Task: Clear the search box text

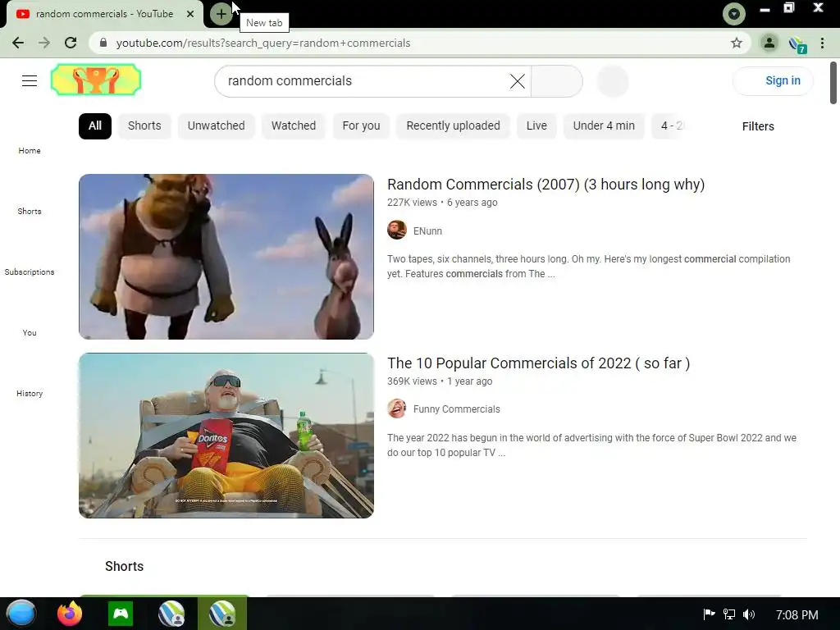Action: pyautogui.click(x=518, y=81)
